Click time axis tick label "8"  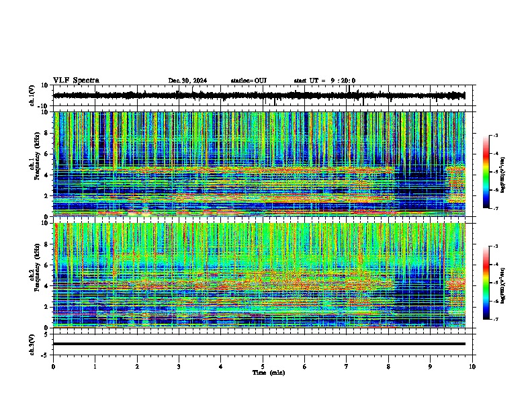click(388, 367)
